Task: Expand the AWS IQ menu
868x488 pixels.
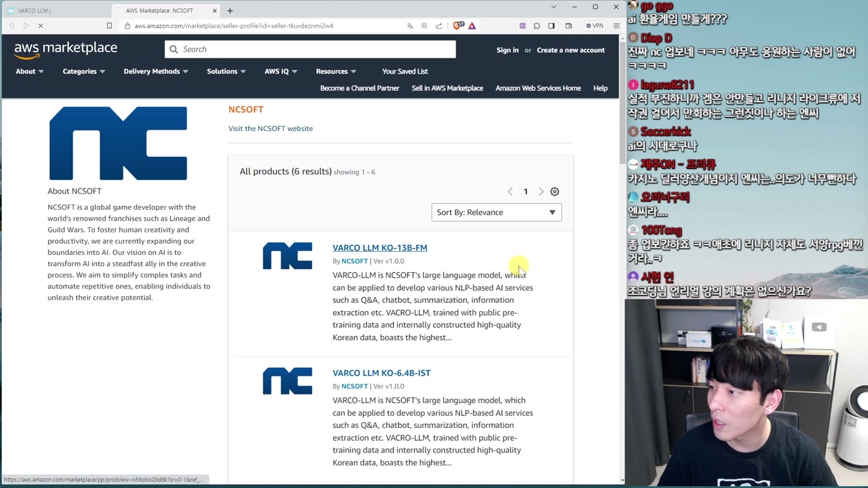Action: tap(280, 71)
